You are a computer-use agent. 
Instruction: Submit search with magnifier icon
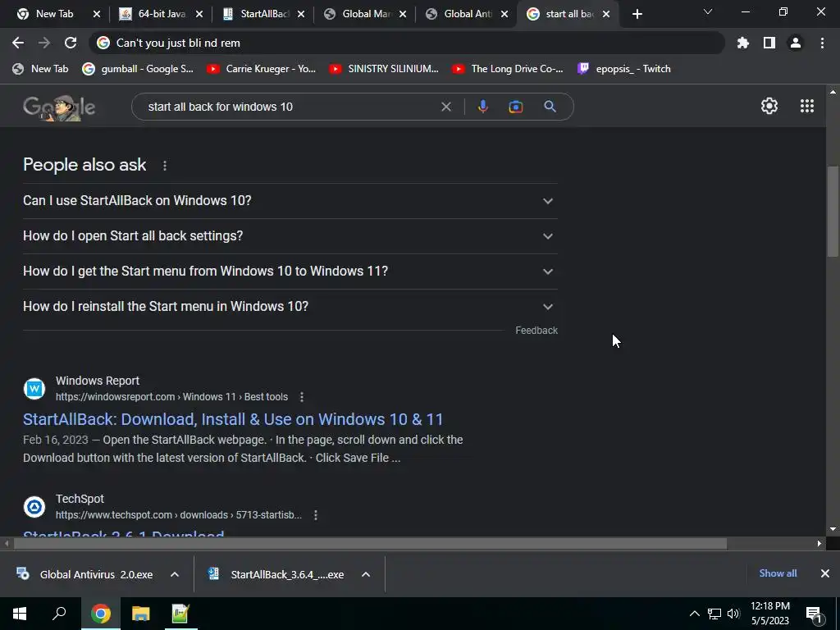550,107
